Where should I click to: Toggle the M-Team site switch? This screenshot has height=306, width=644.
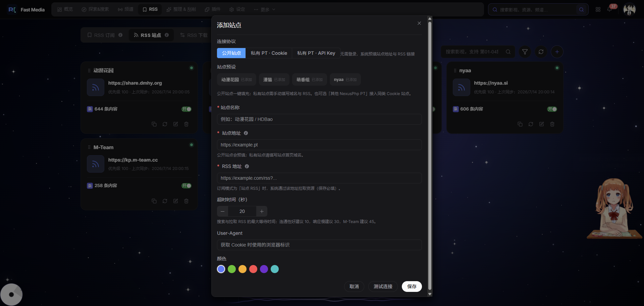click(186, 186)
